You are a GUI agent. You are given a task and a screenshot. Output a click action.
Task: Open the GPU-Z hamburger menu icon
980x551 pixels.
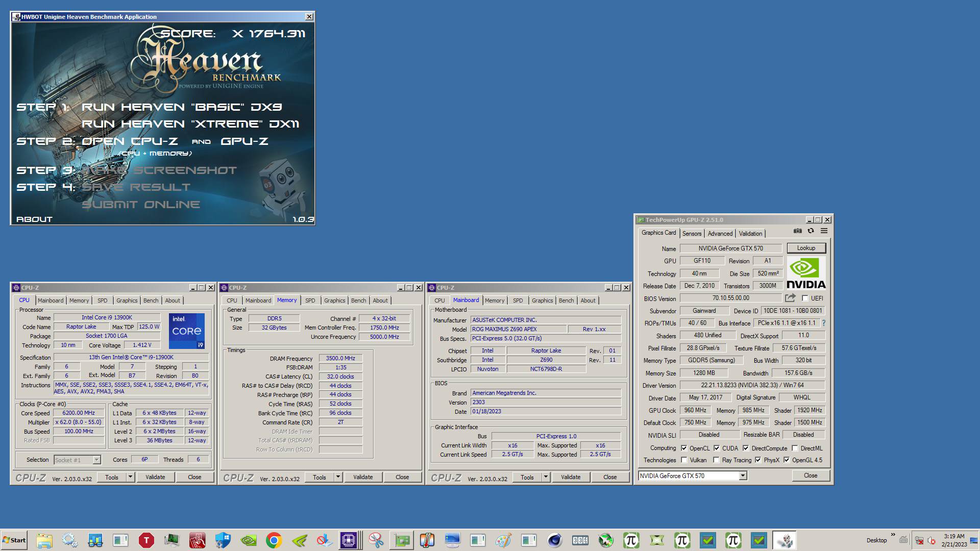[824, 231]
